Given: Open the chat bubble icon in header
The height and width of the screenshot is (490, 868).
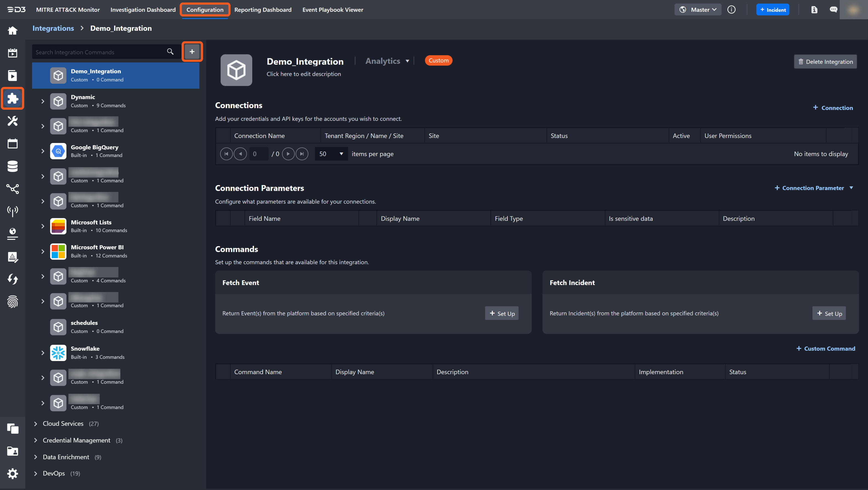Looking at the screenshot, I should click(833, 9).
